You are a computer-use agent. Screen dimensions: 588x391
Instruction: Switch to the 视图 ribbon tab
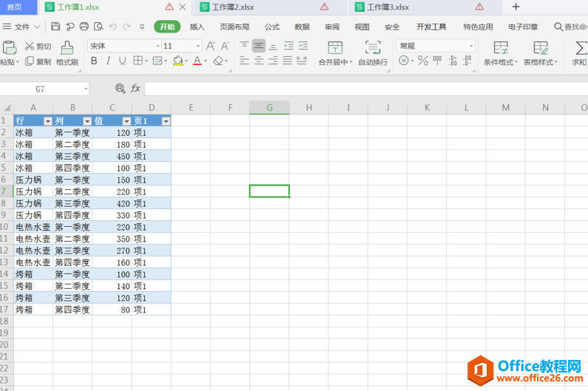coord(362,27)
